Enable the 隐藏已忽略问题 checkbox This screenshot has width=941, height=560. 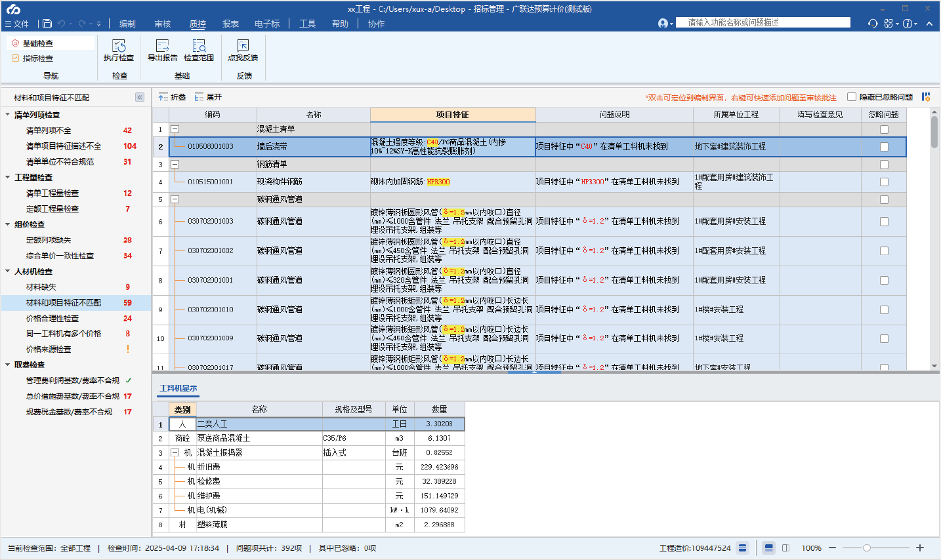click(x=852, y=97)
